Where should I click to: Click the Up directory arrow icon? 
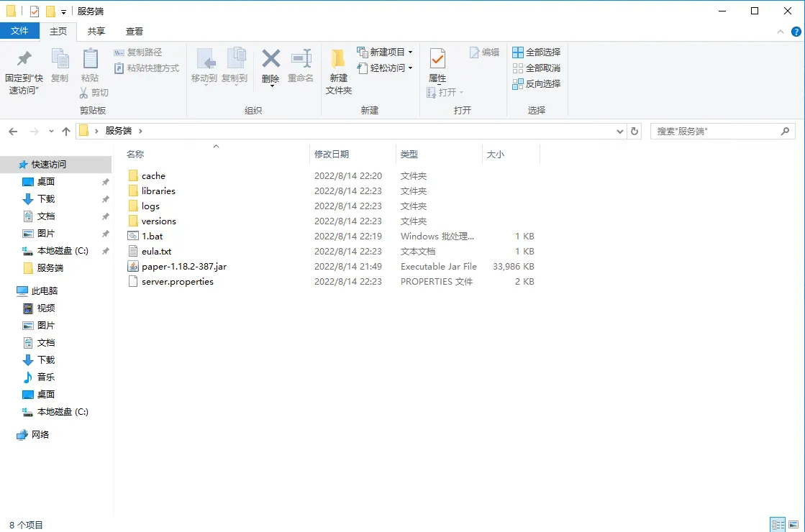coord(66,132)
